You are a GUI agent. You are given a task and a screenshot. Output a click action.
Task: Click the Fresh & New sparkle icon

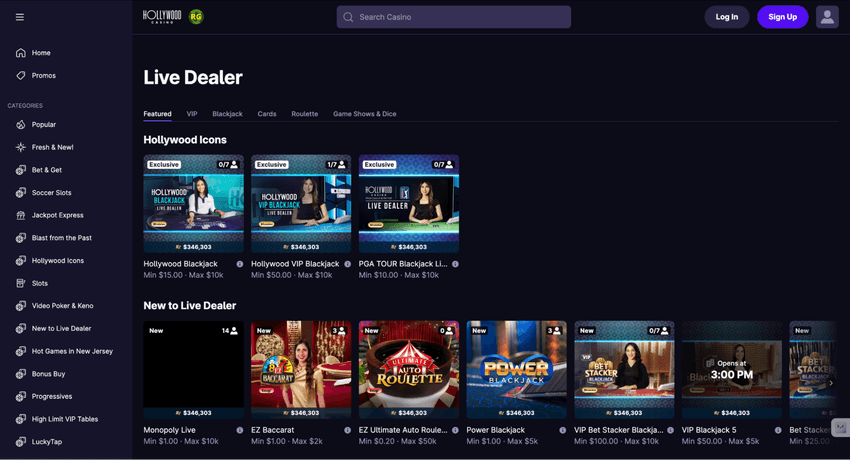(x=21, y=147)
